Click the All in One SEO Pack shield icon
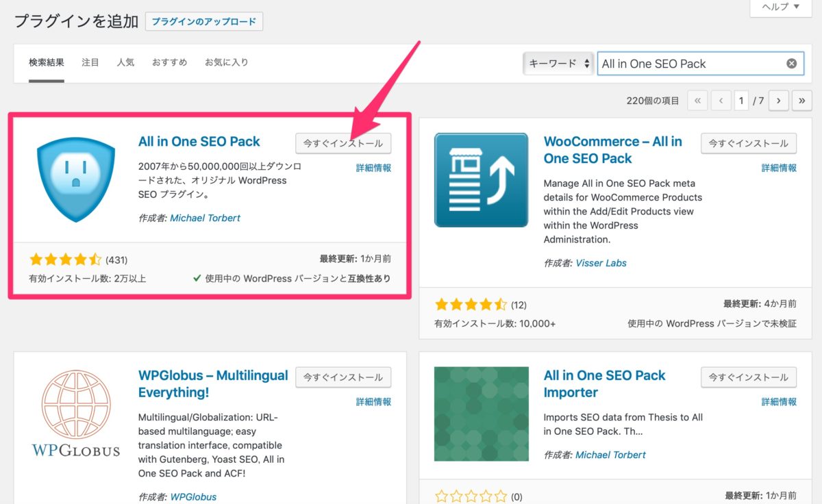This screenshot has height=504, width=822. click(x=76, y=179)
